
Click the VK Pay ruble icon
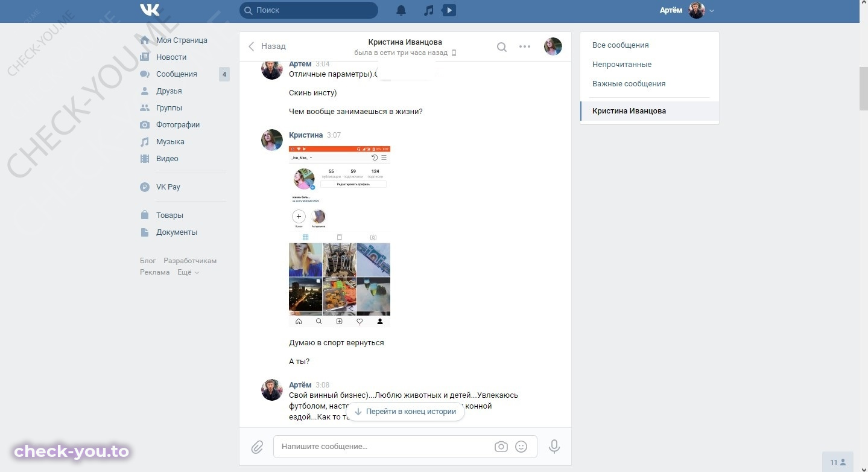[145, 187]
